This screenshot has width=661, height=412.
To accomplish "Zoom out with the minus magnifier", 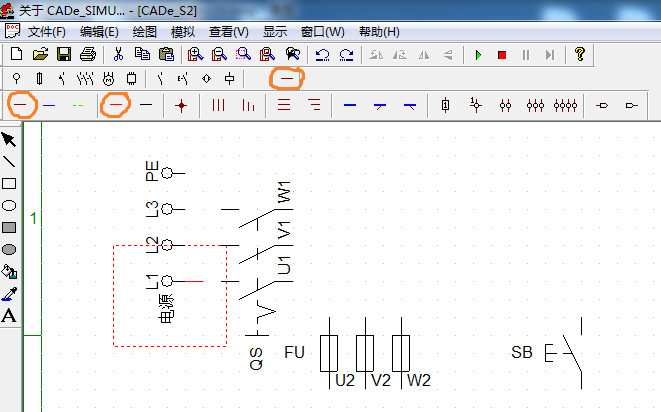I will [219, 54].
